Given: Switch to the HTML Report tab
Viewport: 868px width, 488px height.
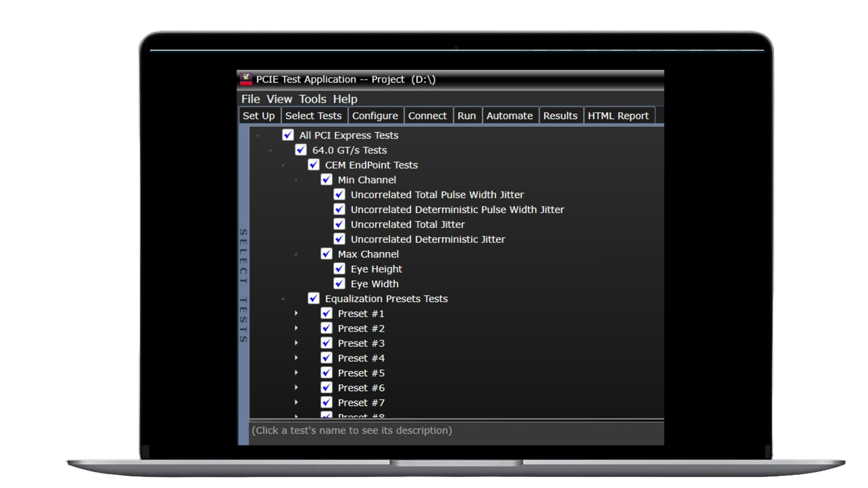Looking at the screenshot, I should click(x=618, y=116).
